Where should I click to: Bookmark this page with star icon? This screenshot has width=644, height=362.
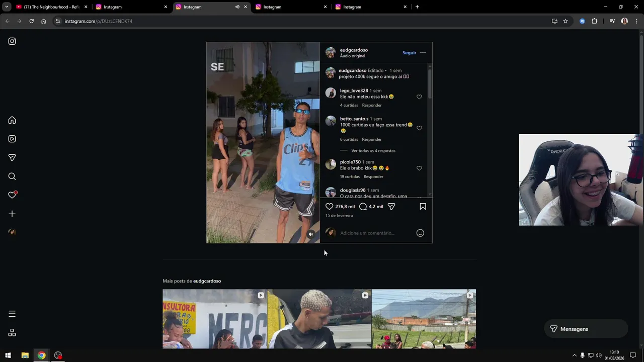tap(566, 21)
